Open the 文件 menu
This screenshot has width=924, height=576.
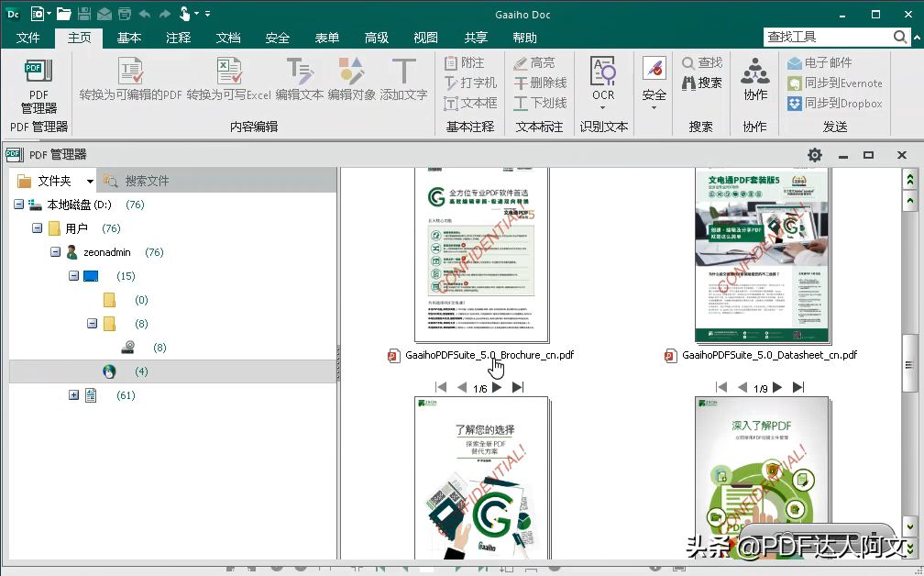pyautogui.click(x=27, y=38)
